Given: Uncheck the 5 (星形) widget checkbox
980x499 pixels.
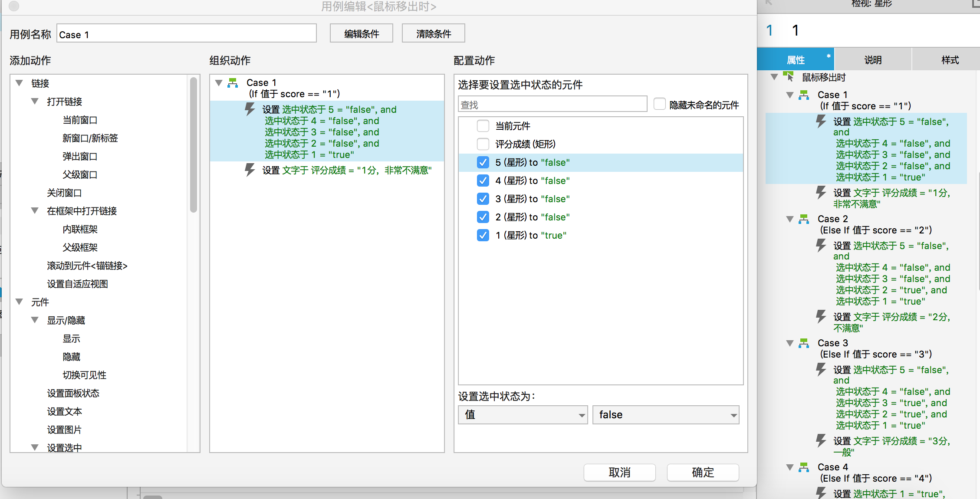Looking at the screenshot, I should (x=483, y=162).
